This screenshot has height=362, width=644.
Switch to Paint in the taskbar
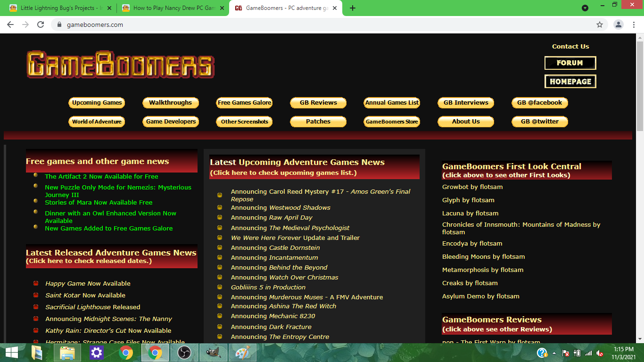point(243,353)
